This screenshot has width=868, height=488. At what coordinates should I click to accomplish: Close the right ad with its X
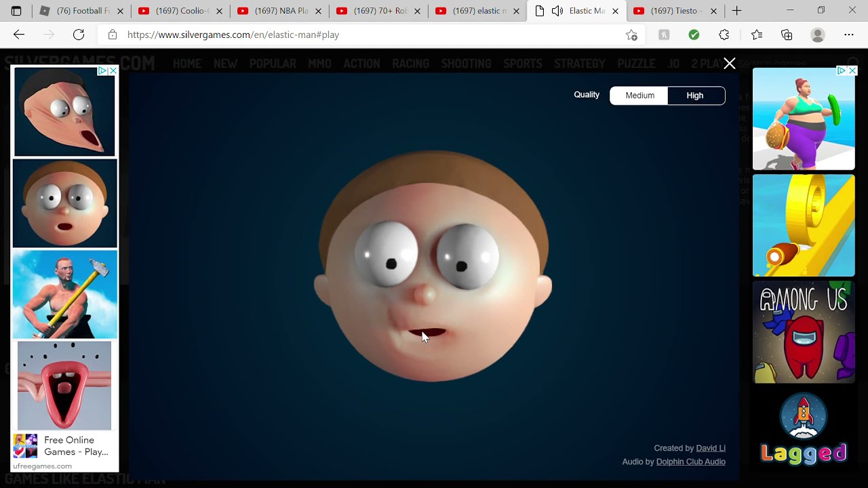coord(852,70)
